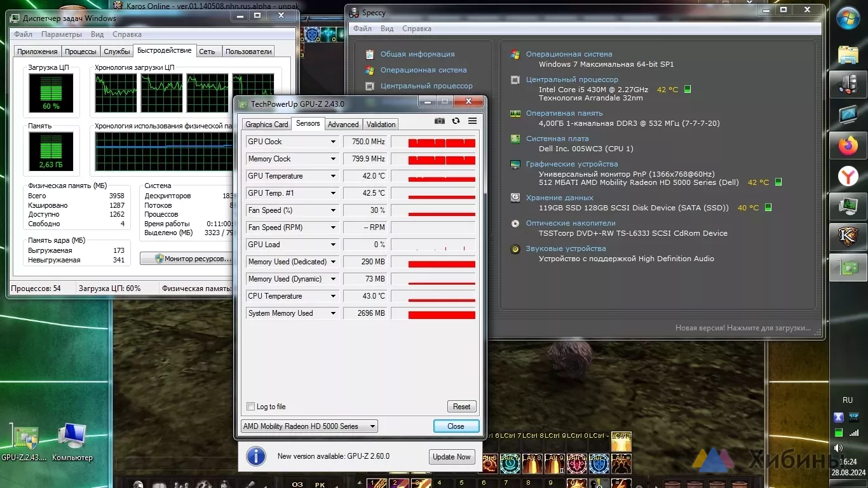Switch to GPU-Z Advanced tab
The image size is (868, 488).
(343, 125)
